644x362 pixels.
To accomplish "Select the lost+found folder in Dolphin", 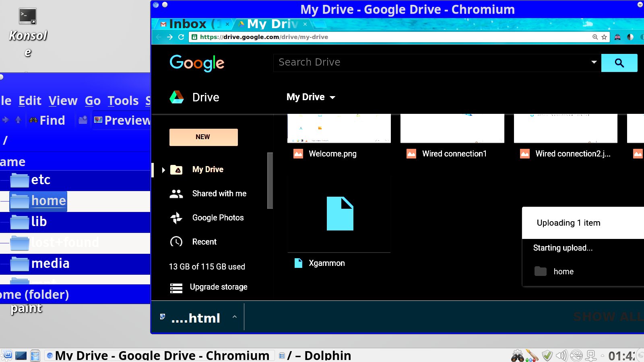I will [54, 243].
